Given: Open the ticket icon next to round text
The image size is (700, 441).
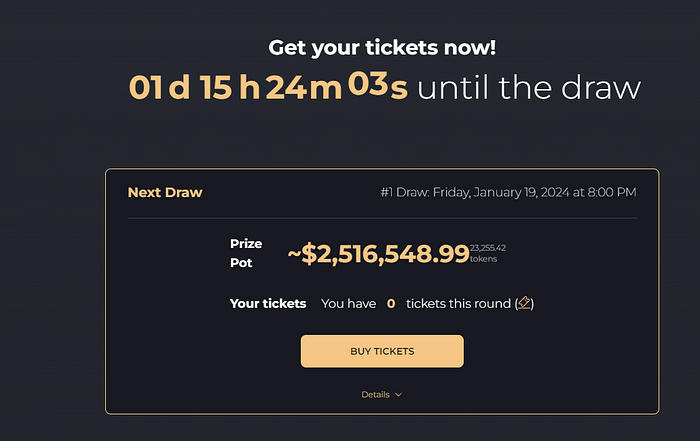Looking at the screenshot, I should click(524, 303).
